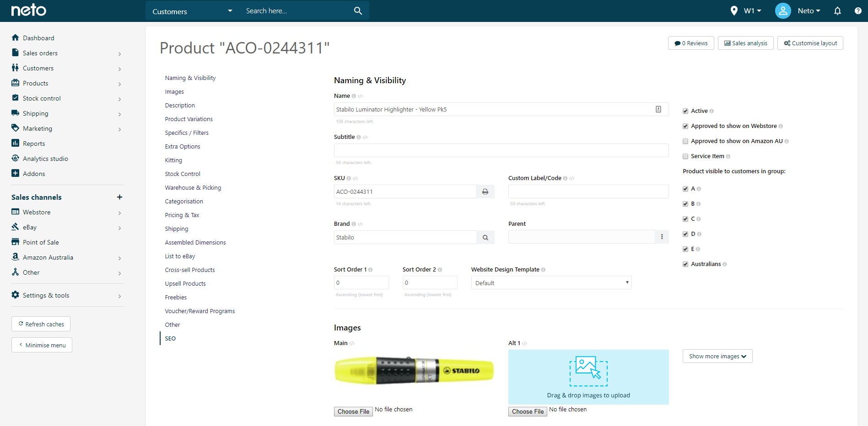The width and height of the screenshot is (868, 426).
Task: Click the Products box icon
Action: coord(15,83)
